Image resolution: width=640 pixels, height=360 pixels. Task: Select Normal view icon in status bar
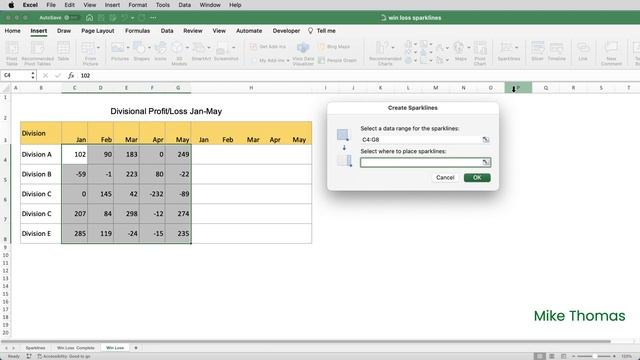[x=540, y=356]
